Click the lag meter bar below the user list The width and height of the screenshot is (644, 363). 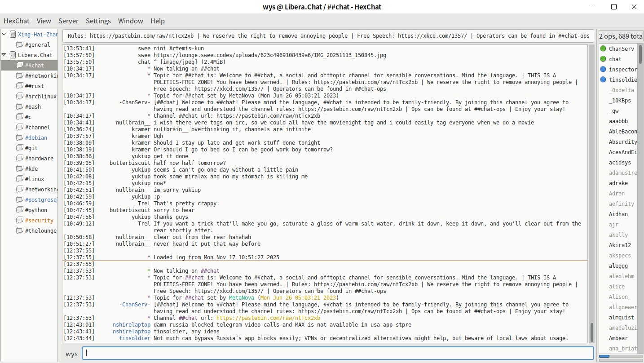(x=621, y=356)
